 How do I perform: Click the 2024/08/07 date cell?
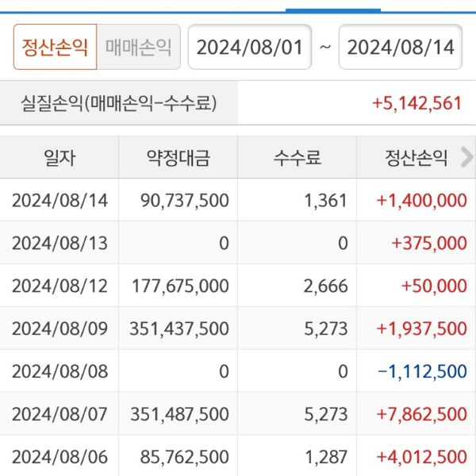[59, 414]
